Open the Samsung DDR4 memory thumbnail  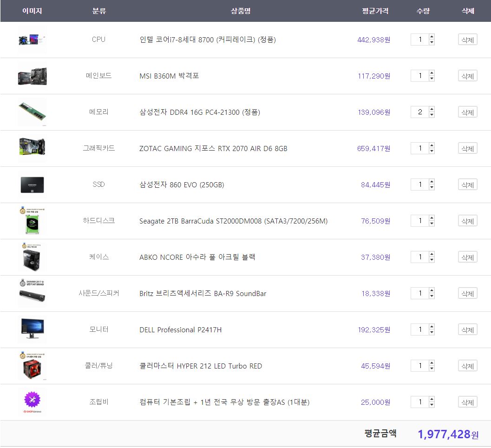coord(32,112)
